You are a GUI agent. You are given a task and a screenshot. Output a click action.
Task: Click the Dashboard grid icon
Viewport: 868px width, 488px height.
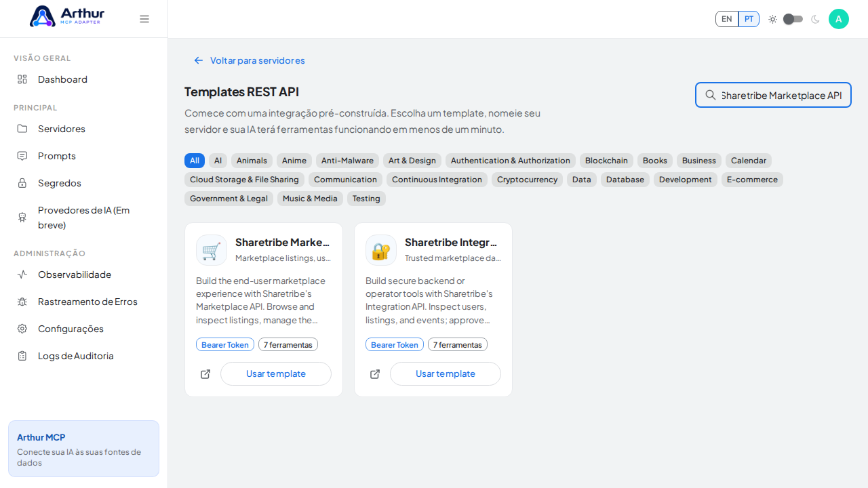coord(22,79)
